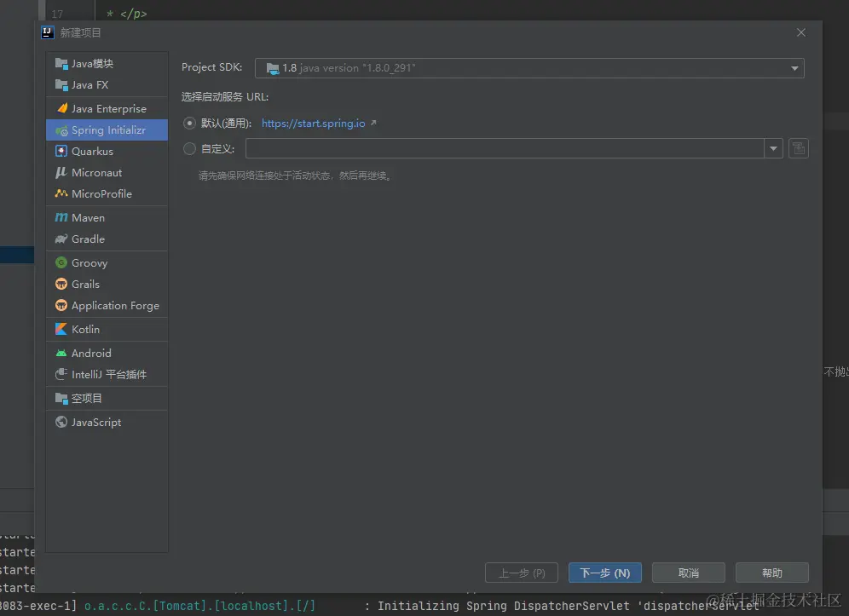Click the Kotlin K logo icon

click(x=61, y=329)
